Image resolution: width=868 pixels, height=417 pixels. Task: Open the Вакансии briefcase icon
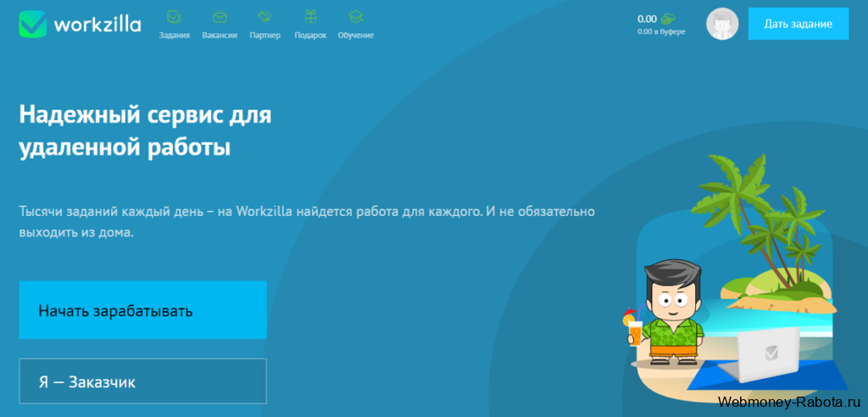[220, 17]
